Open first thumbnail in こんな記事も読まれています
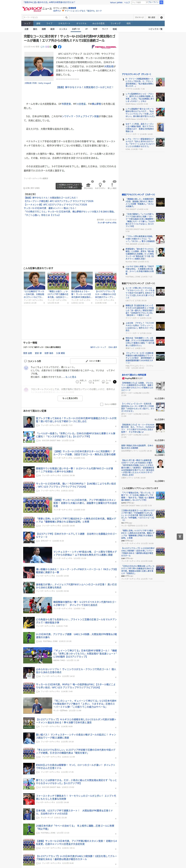Image resolution: width=186 pixels, height=868 pixels. pos(34,280)
